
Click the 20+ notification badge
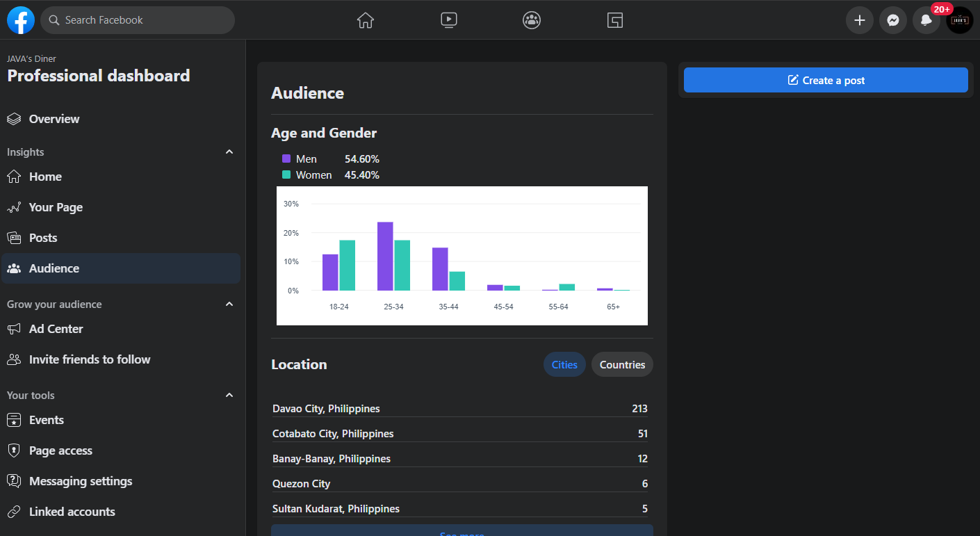tap(942, 9)
